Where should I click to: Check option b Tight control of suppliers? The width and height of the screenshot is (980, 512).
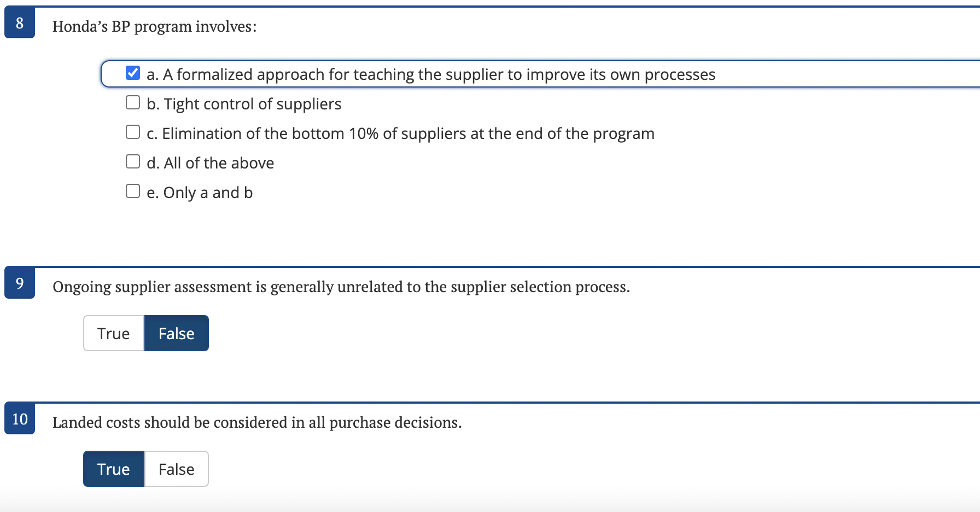click(132, 102)
